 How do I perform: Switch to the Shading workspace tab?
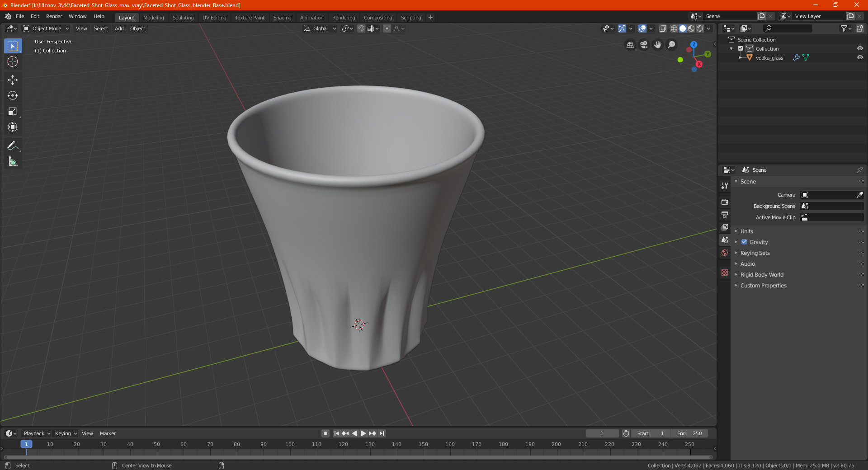tap(282, 18)
